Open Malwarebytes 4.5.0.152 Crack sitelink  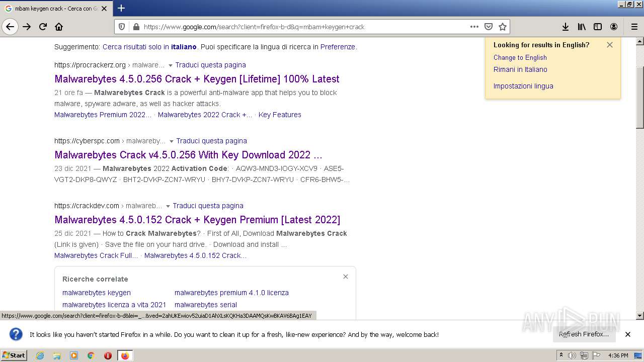point(195,255)
